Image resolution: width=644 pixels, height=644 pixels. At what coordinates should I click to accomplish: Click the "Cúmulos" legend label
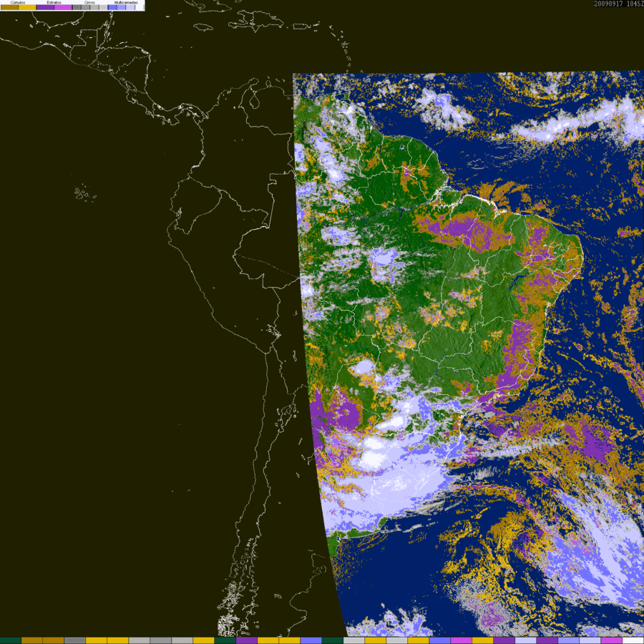tap(18, 2)
